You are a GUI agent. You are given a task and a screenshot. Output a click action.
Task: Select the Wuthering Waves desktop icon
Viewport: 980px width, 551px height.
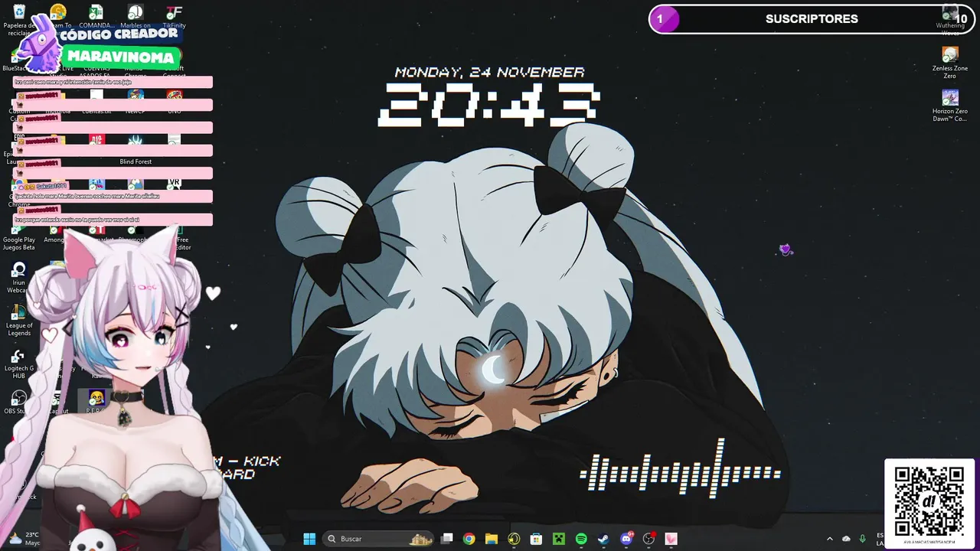click(x=950, y=21)
